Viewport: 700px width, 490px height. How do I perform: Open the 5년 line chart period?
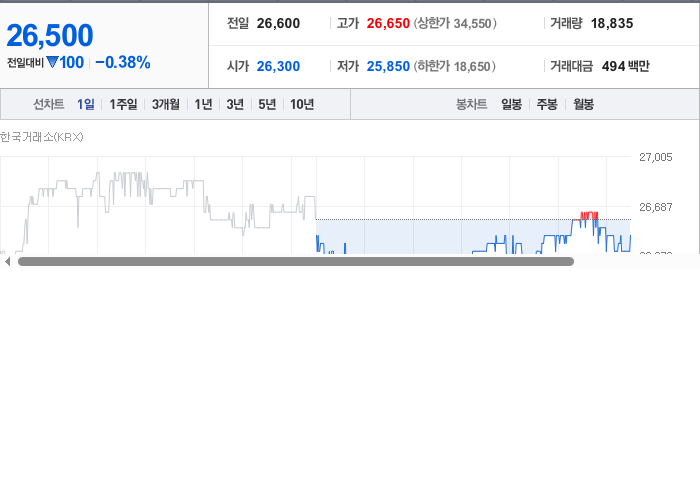(x=267, y=104)
